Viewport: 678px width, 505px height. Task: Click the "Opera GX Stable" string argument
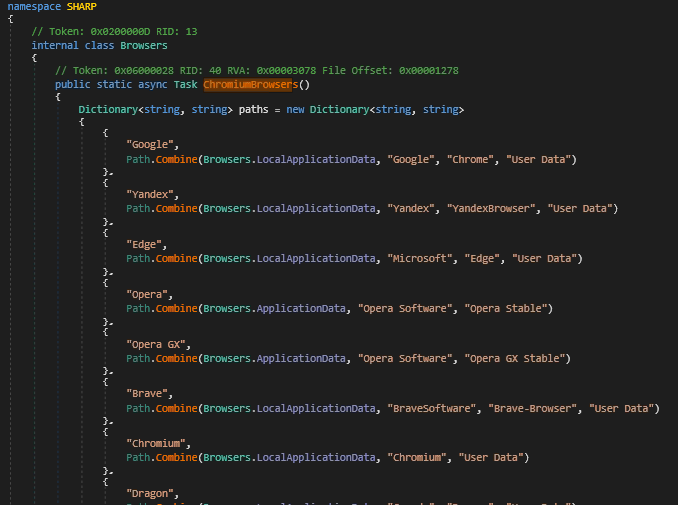coord(515,358)
